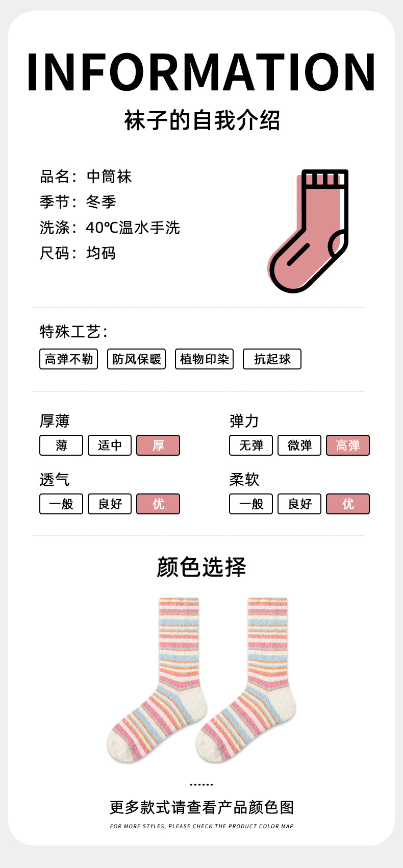Select 一般 in the 透气 row
This screenshot has height=868, width=403.
(61, 504)
